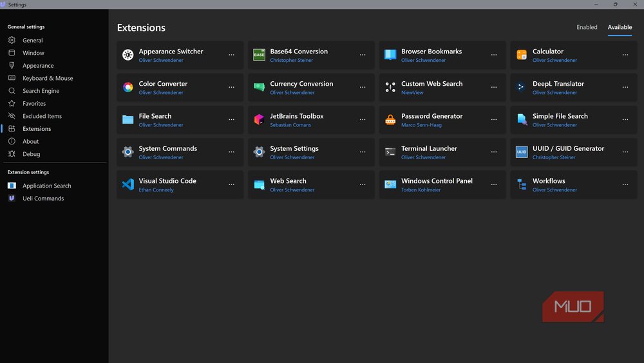Click author link Torben Kohlmeier
Viewport: 644px width, 363px height.
pyautogui.click(x=421, y=190)
